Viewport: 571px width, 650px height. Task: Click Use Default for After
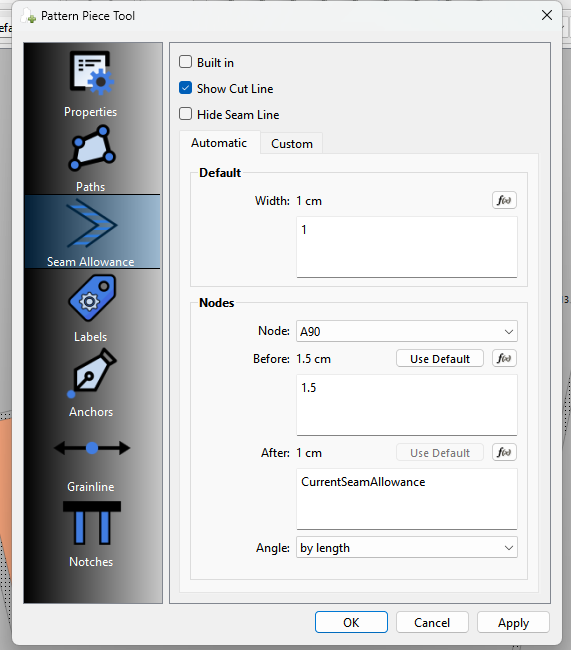coord(440,453)
